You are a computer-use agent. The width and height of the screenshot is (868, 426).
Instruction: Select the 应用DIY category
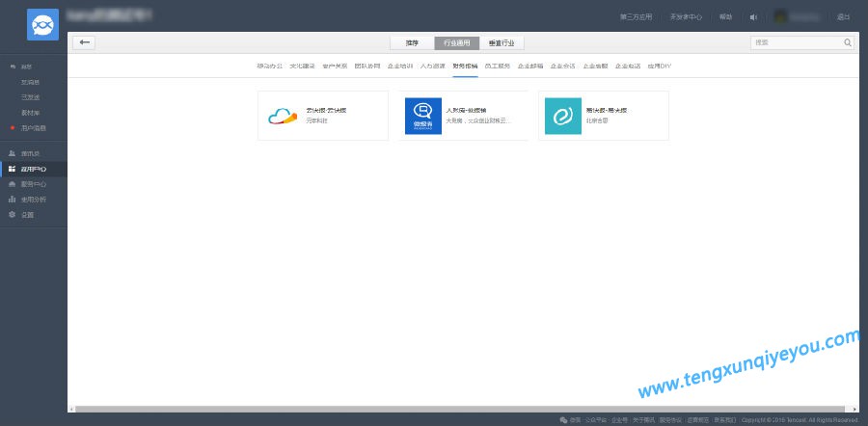pyautogui.click(x=660, y=66)
